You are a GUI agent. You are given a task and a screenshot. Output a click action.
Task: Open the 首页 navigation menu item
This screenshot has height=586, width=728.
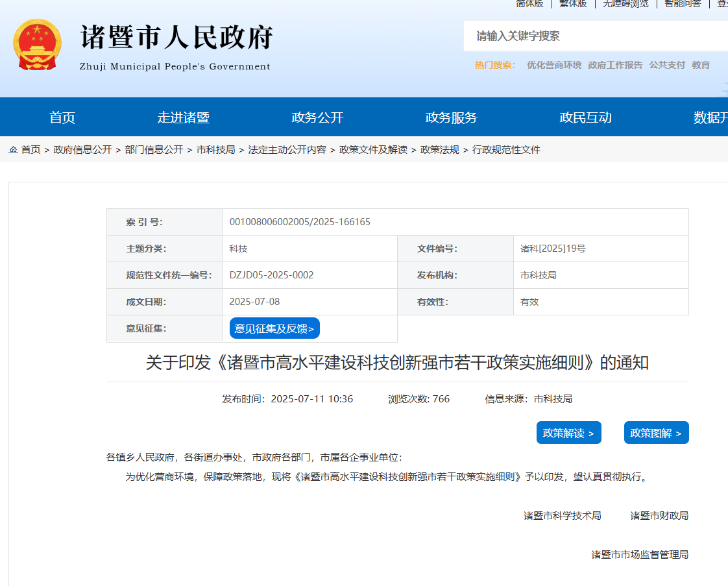(x=63, y=117)
